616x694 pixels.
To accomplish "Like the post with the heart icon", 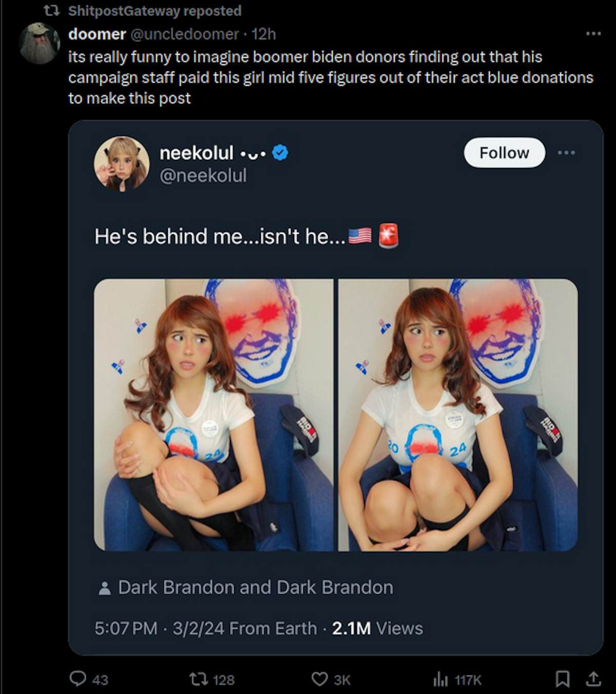I will pyautogui.click(x=320, y=679).
